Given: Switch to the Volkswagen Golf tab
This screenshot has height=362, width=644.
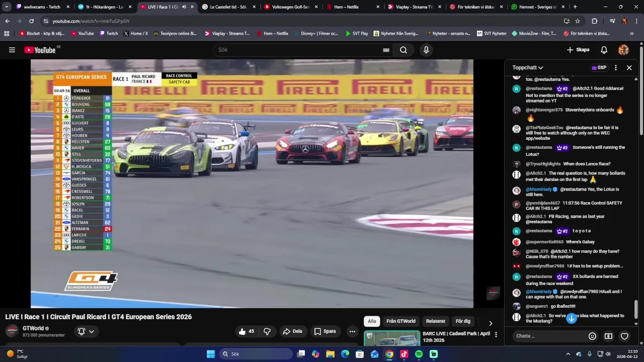Looking at the screenshot, I should coord(291,7).
